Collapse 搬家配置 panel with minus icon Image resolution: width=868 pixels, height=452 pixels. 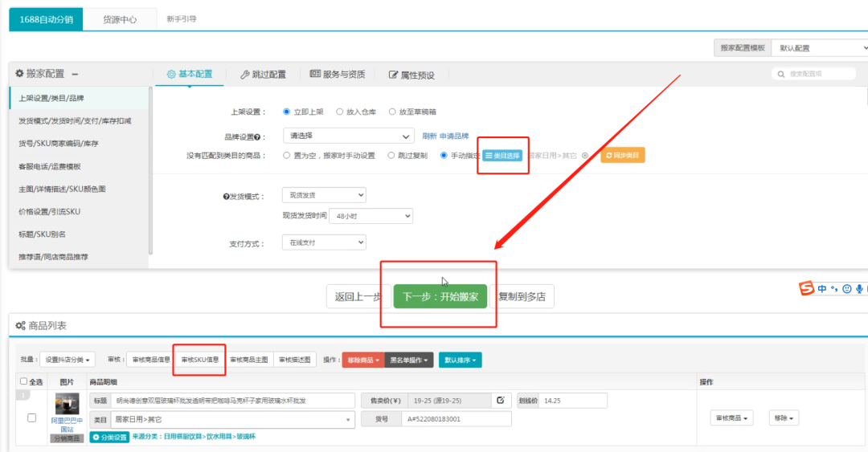point(75,74)
